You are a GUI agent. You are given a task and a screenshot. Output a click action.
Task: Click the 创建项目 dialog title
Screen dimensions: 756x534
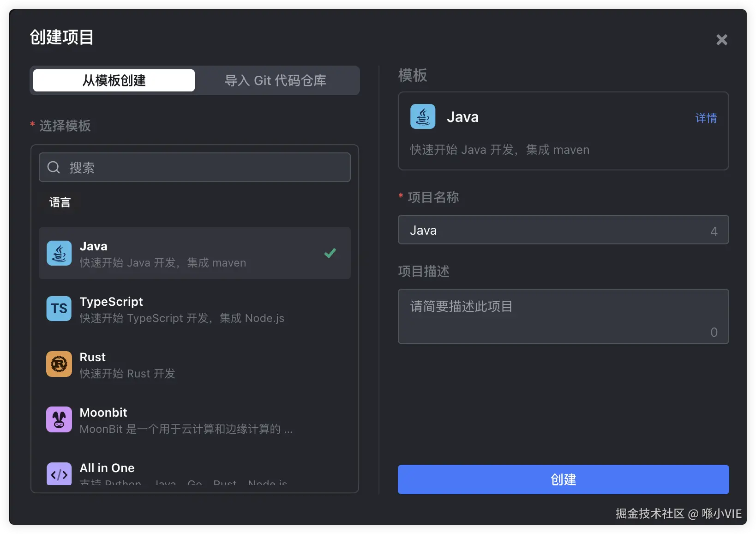tap(62, 37)
